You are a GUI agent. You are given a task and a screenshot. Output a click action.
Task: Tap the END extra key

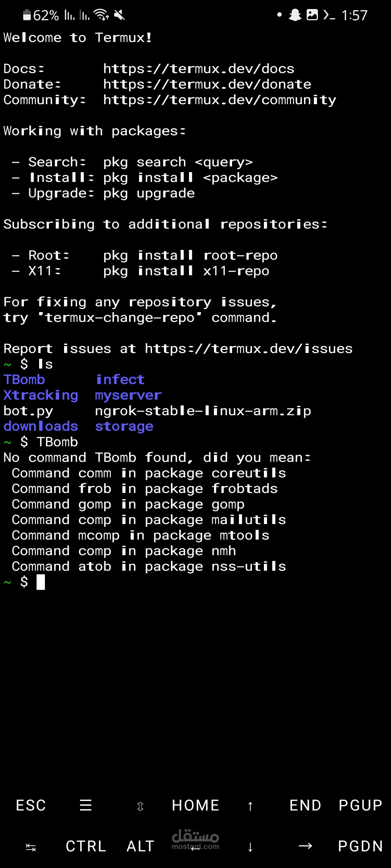pos(305,805)
